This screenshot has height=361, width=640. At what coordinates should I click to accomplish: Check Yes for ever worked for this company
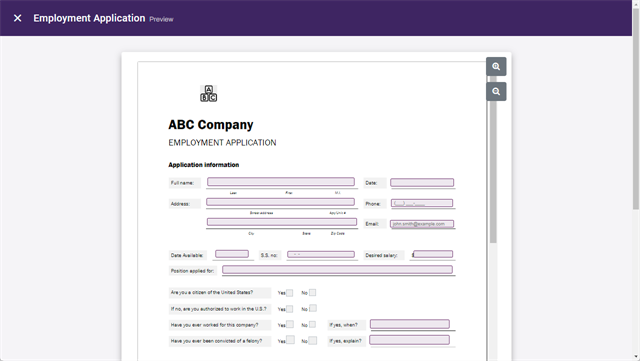coord(290,324)
